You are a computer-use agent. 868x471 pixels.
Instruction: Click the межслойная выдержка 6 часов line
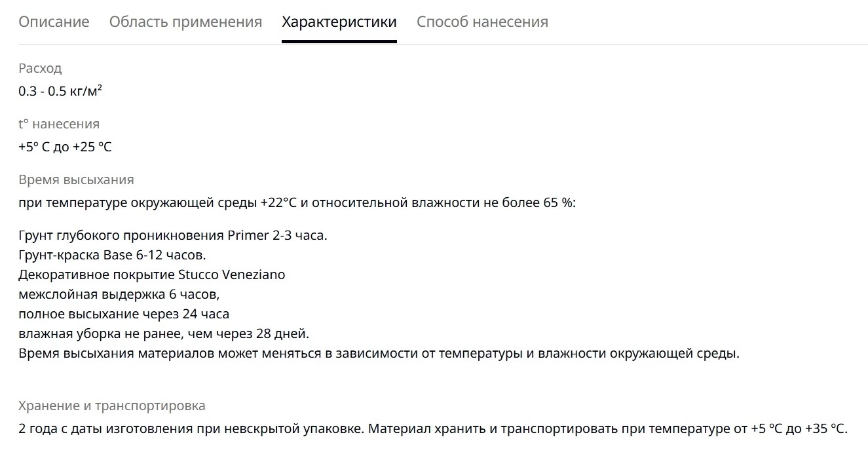point(119,294)
